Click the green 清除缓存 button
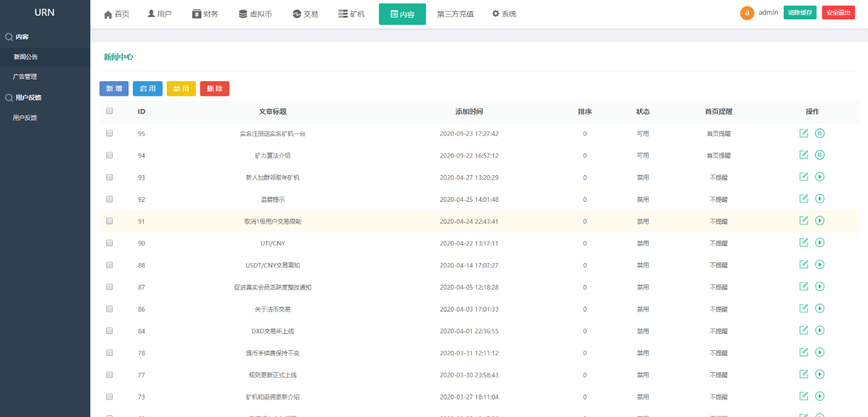This screenshot has width=868, height=417. 799,13
